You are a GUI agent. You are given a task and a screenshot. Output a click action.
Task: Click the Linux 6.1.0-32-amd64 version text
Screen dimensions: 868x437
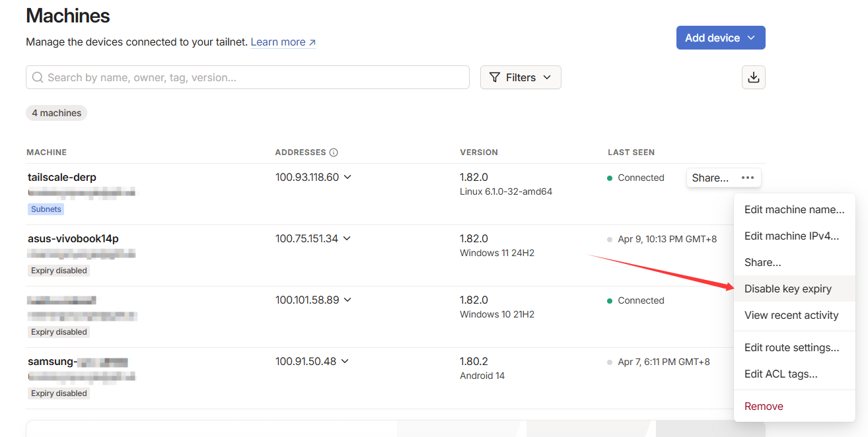506,191
